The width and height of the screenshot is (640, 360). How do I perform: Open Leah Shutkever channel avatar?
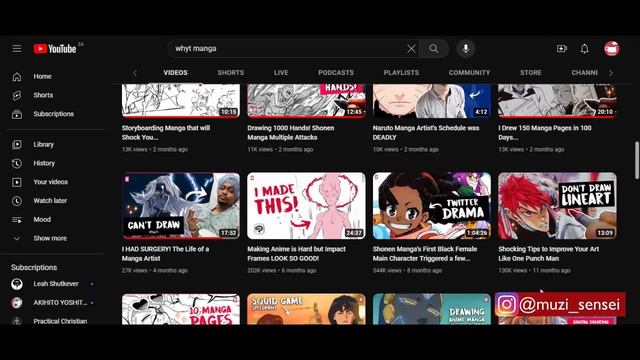[x=17, y=284]
